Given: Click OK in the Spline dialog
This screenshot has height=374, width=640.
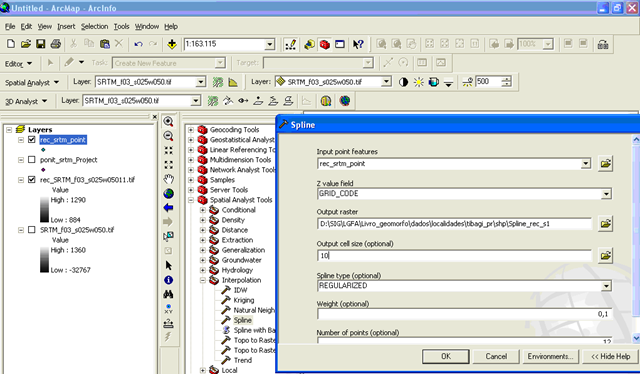Looking at the screenshot, I should pos(446,356).
